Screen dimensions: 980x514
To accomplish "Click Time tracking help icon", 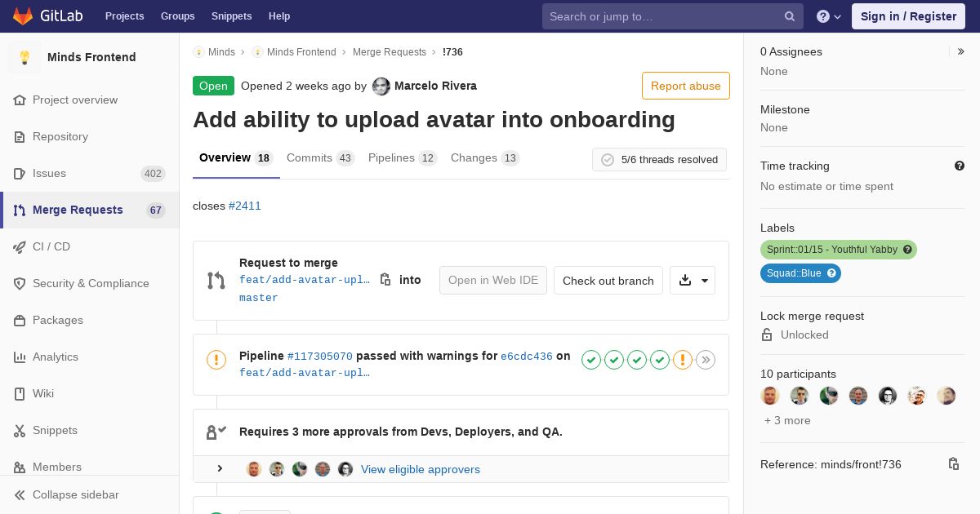I will pyautogui.click(x=960, y=166).
